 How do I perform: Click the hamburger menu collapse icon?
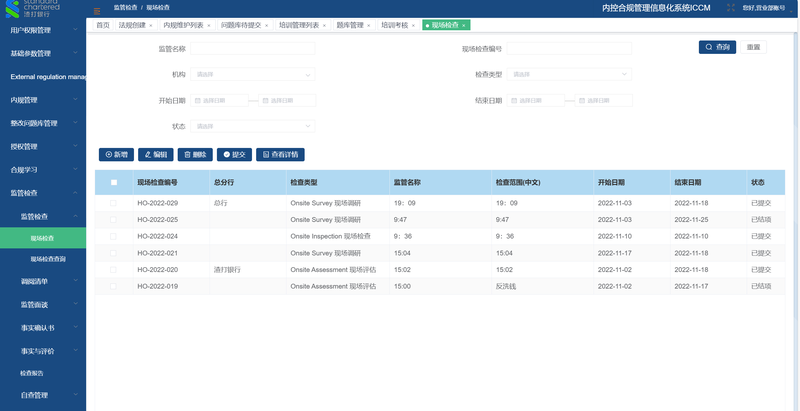(x=97, y=9)
